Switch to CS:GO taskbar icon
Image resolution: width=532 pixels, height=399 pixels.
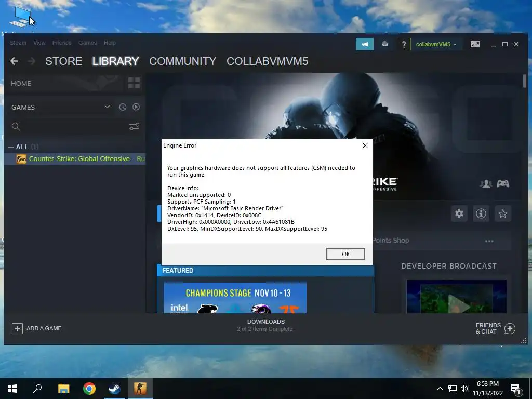(x=140, y=389)
